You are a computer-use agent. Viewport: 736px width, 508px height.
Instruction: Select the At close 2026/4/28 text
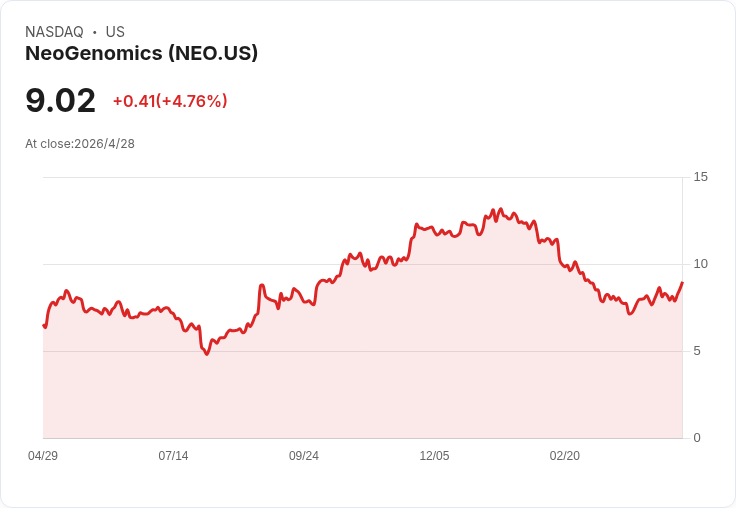[80, 144]
